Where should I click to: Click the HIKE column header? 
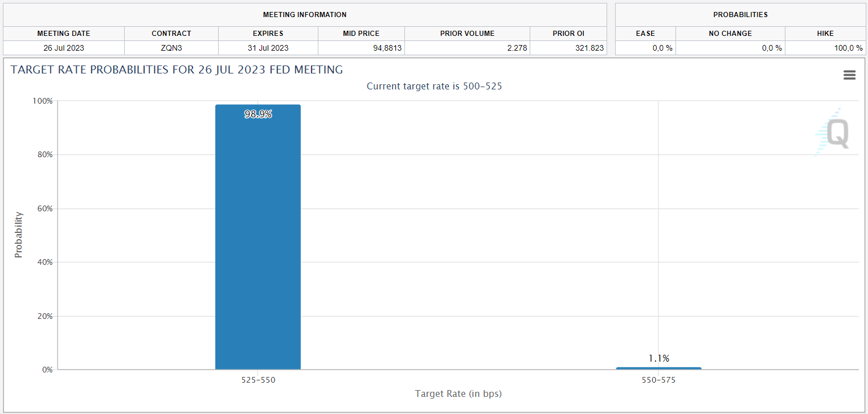tap(825, 34)
